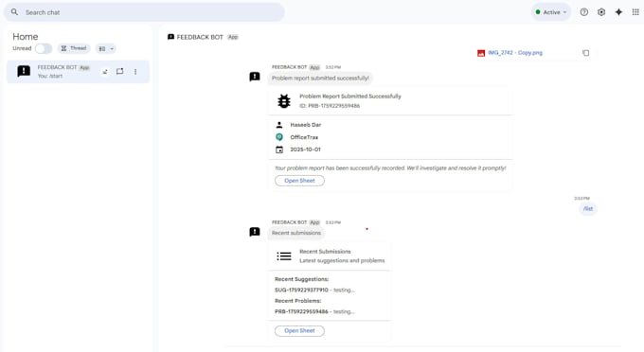Click the pin icon on the FEEDBACK BOT row

pyautogui.click(x=105, y=71)
